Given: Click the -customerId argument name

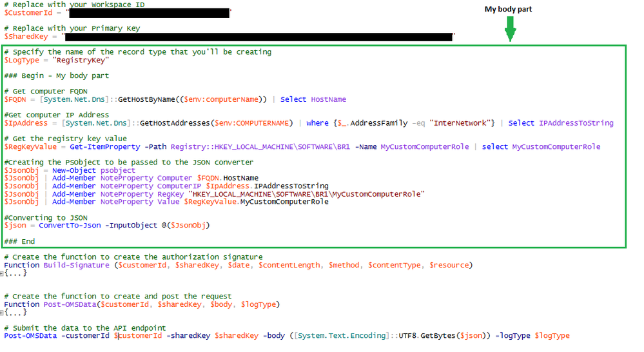Looking at the screenshot, I should 85,336.
